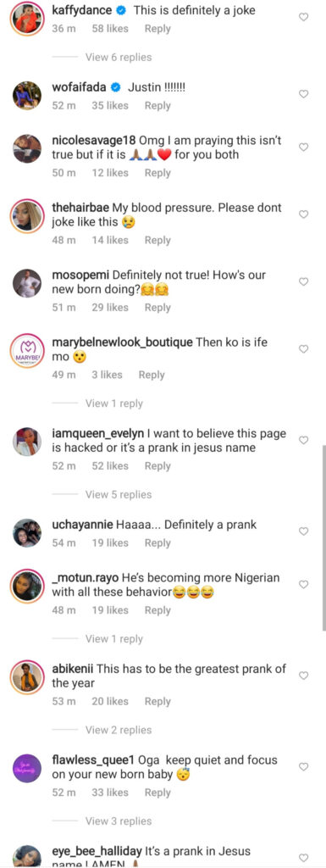This screenshot has height=868, width=326.
Task: Like iamqueen_evelyn's hacked page comment
Action: (x=303, y=440)
